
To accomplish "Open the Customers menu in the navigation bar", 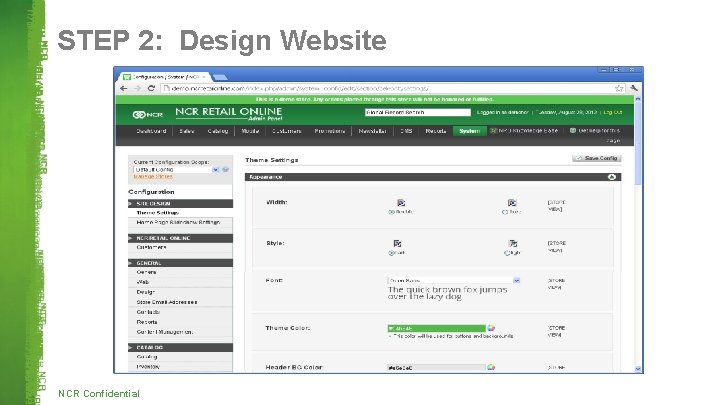I will click(287, 131).
